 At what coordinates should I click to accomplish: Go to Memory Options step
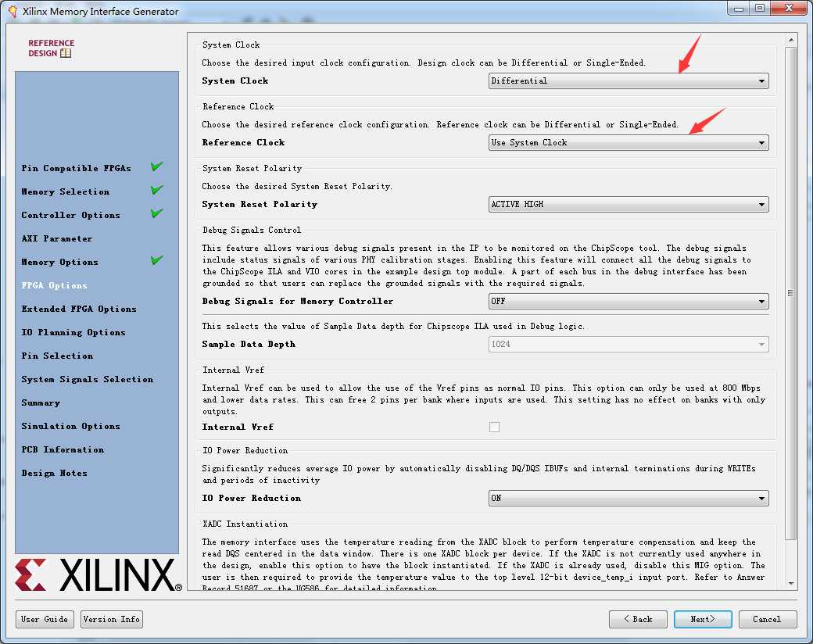pyautogui.click(x=59, y=262)
